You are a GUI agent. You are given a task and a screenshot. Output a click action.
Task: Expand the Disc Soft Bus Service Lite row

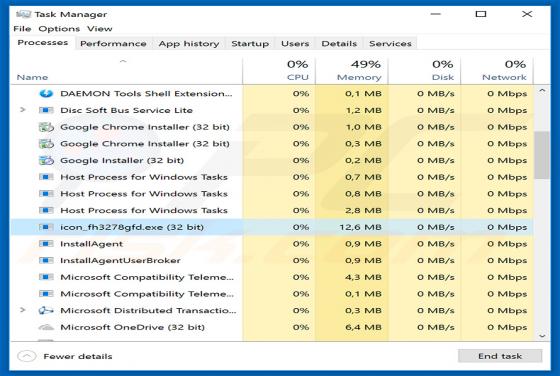coord(23,110)
